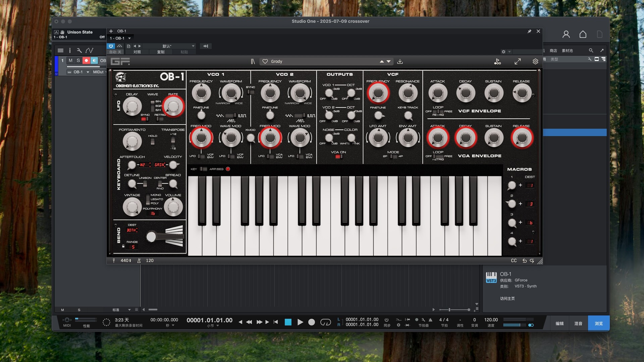
Task: Switch to the 浏览 browse view
Action: point(599,323)
